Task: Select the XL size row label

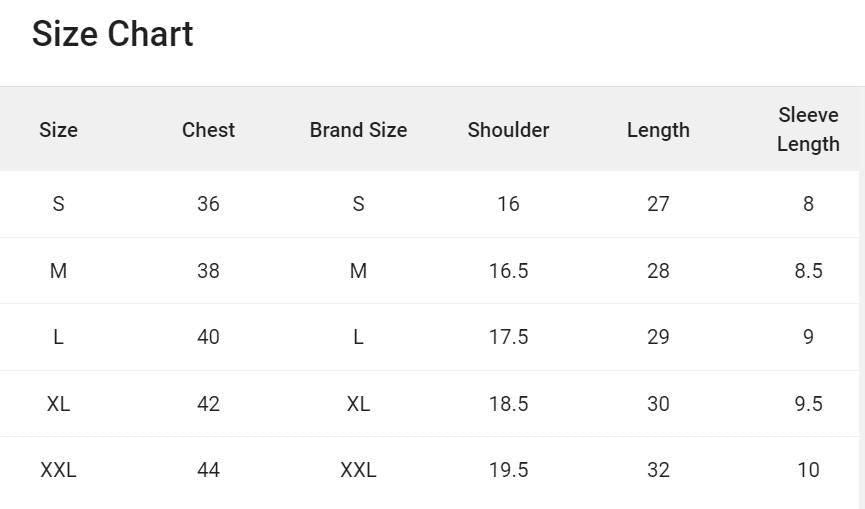Action: [x=58, y=404]
